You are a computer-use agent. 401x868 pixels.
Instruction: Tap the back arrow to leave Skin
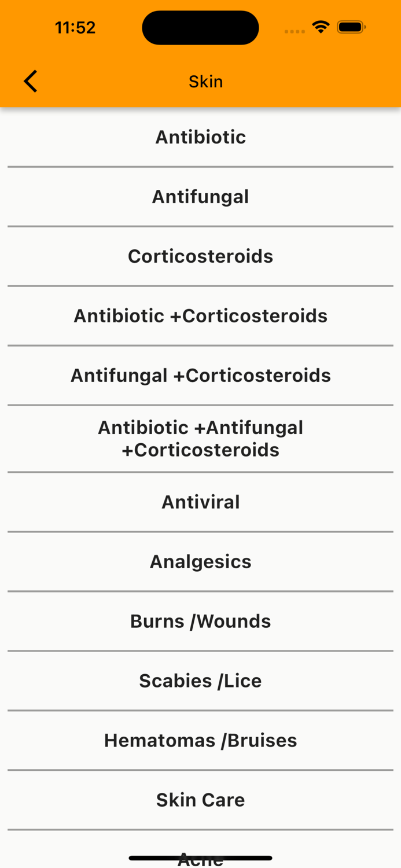pyautogui.click(x=30, y=81)
